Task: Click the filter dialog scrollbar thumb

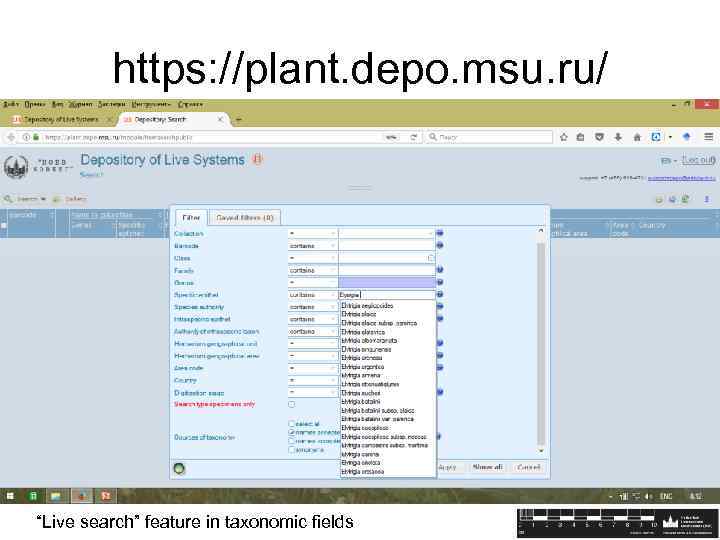Action: (x=541, y=344)
